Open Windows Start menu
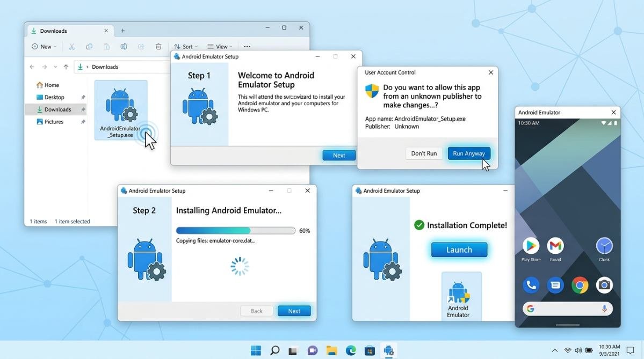 (256, 350)
